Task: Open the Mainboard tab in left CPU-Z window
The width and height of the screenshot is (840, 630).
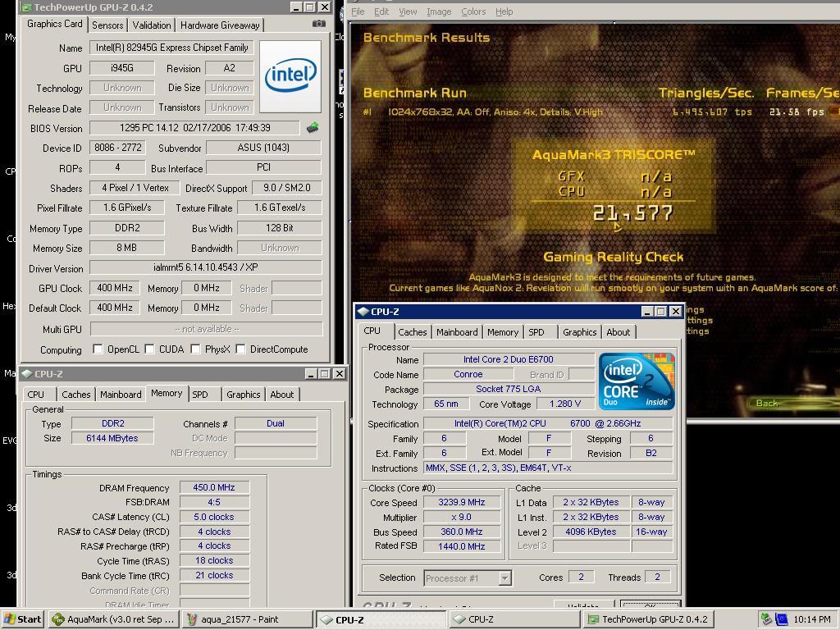Action: [121, 395]
